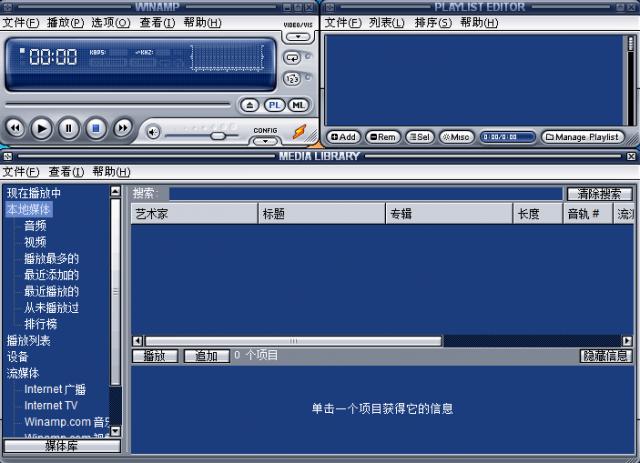
Task: Open Media Library 查看 menu
Action: (66, 172)
